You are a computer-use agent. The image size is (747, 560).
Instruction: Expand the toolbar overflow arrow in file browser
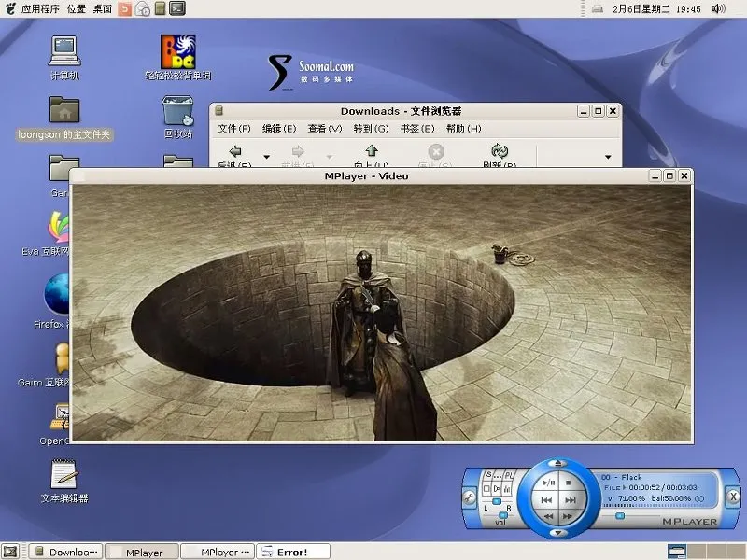coord(608,157)
